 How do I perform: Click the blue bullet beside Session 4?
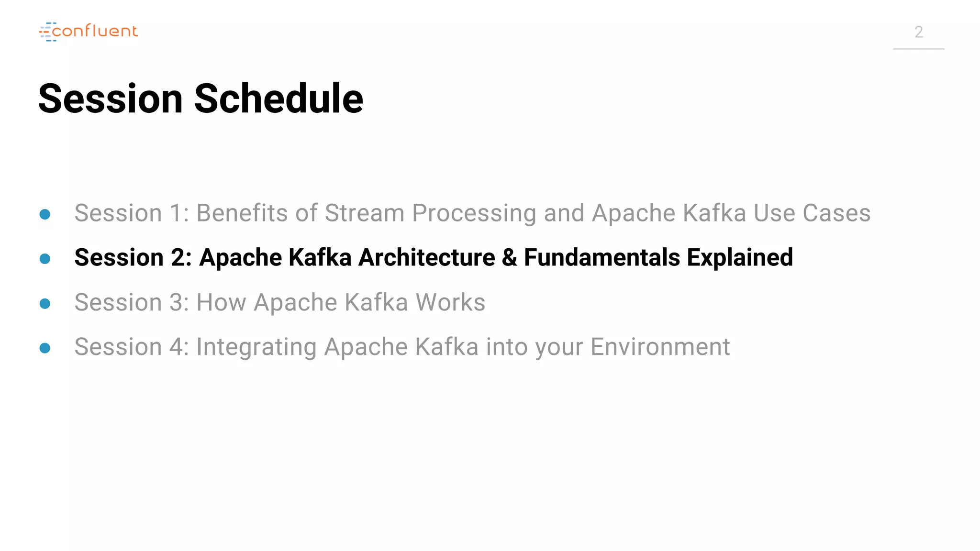pos(45,348)
